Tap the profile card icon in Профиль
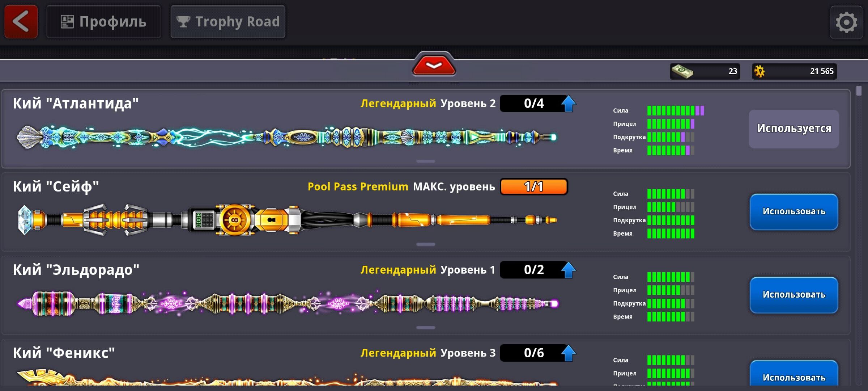This screenshot has width=868, height=391. click(x=67, y=22)
